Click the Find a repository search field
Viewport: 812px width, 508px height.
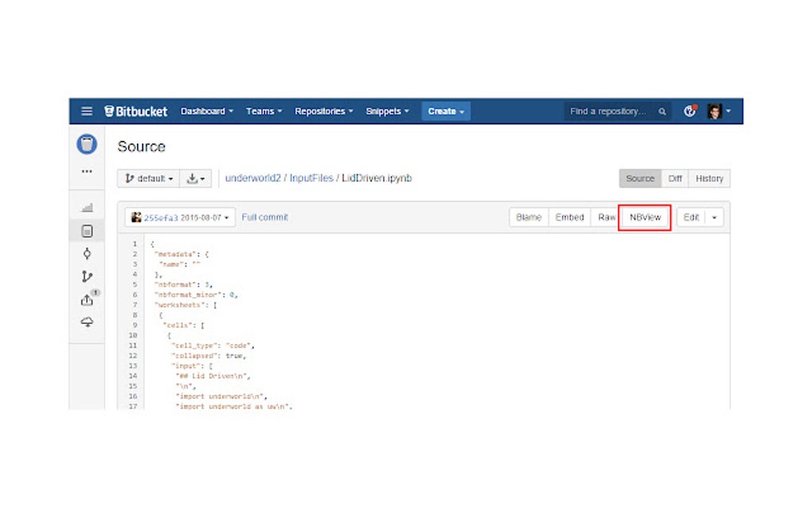tap(613, 111)
